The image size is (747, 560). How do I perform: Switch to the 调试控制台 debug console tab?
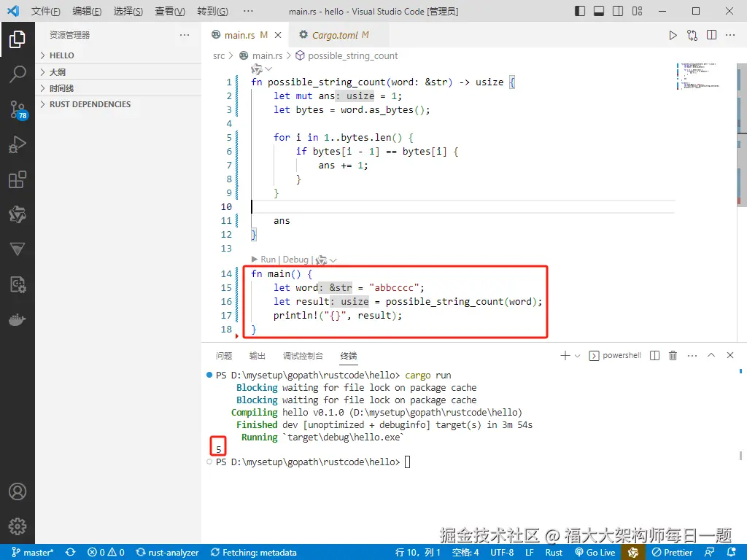303,356
